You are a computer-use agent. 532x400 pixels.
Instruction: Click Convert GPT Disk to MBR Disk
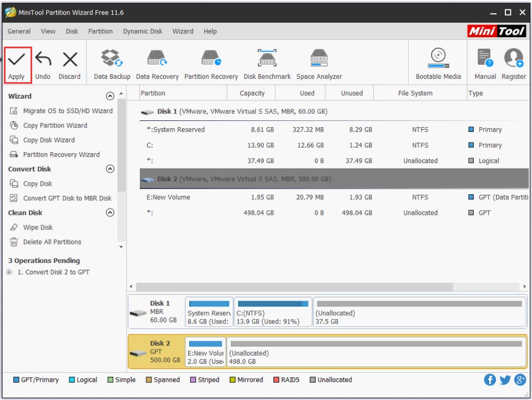pyautogui.click(x=67, y=199)
